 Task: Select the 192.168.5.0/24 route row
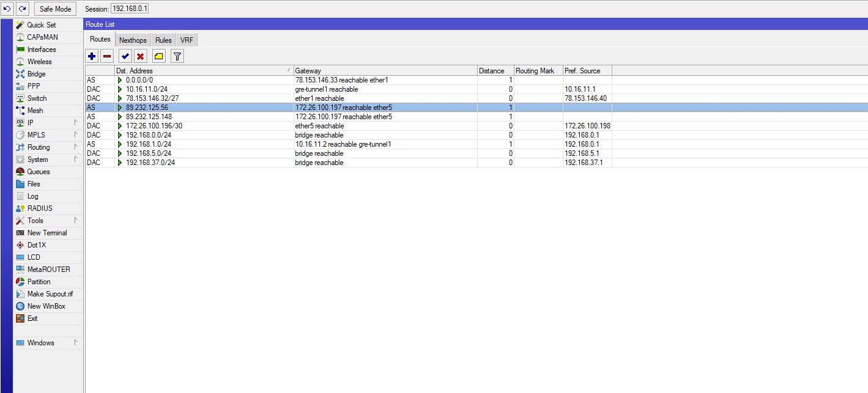click(x=476, y=153)
